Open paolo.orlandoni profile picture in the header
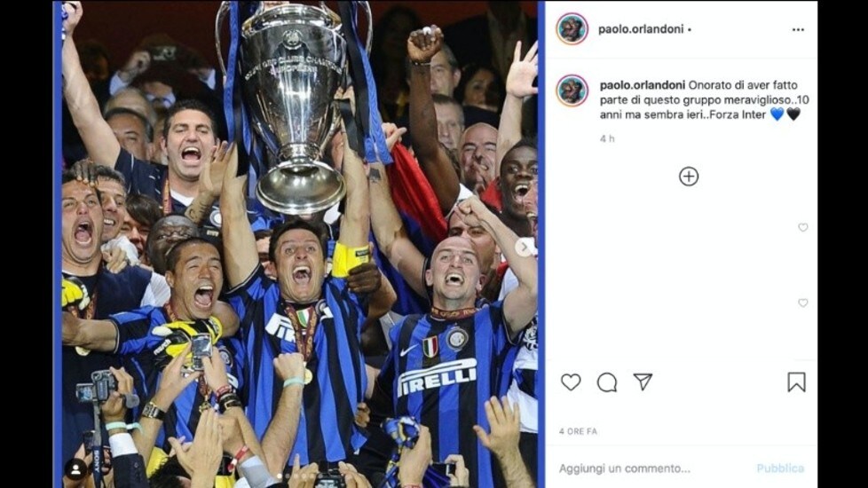Screen dimensions: 868x488 [x=572, y=28]
